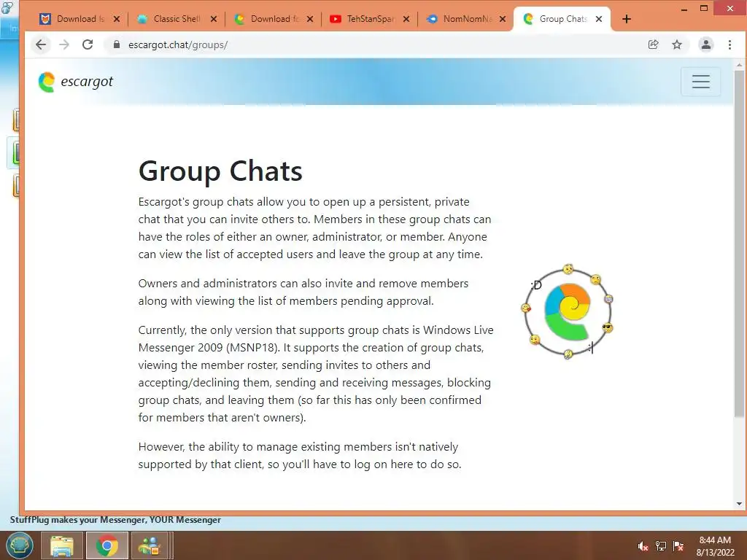Open the Windows Start orb

click(x=20, y=545)
